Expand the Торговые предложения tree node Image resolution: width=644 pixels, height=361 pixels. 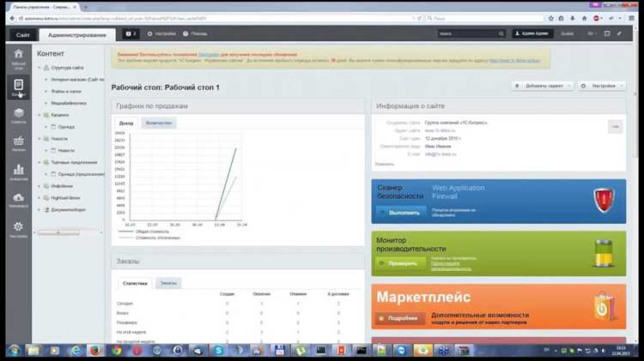point(39,162)
